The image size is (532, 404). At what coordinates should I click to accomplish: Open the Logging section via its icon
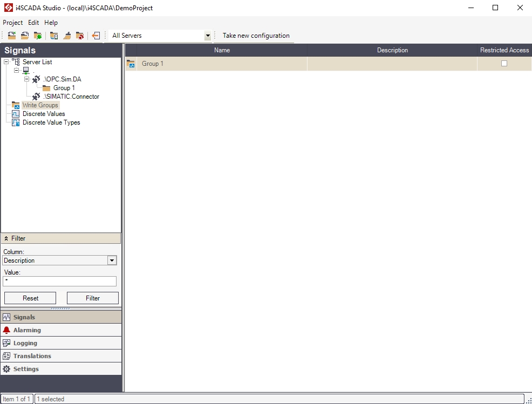pyautogui.click(x=8, y=343)
